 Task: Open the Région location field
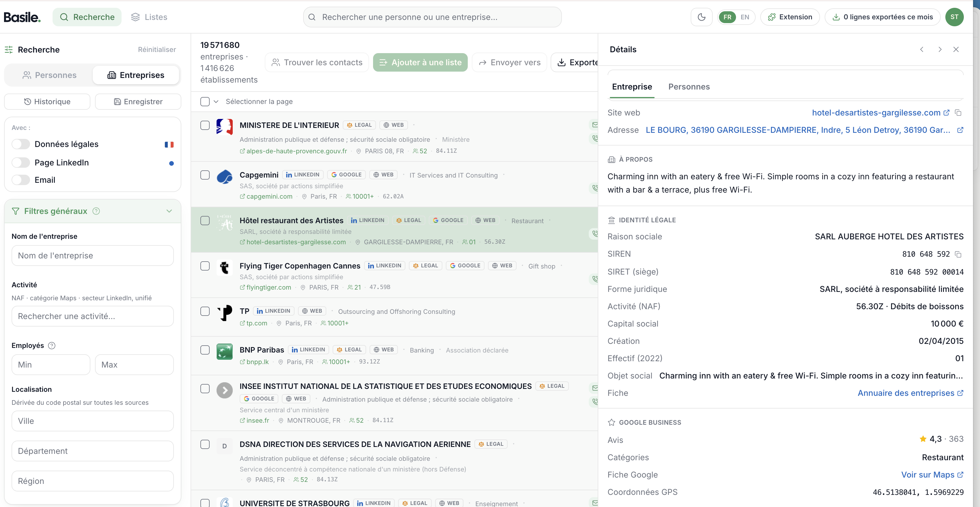[93, 481]
